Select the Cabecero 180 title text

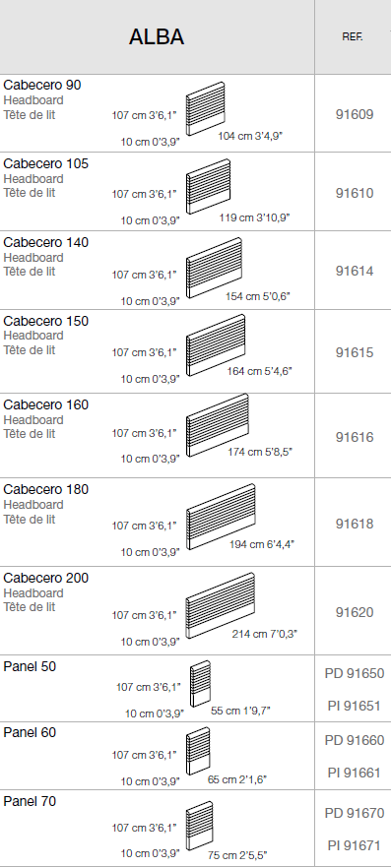(46, 489)
